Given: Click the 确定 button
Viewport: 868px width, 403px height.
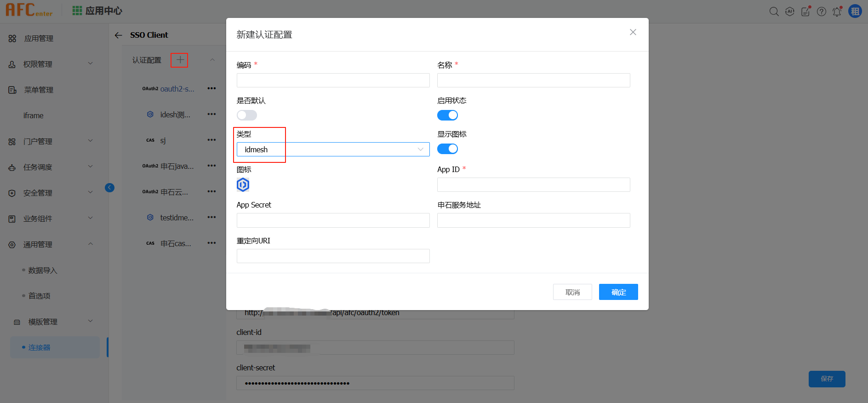Looking at the screenshot, I should point(618,292).
